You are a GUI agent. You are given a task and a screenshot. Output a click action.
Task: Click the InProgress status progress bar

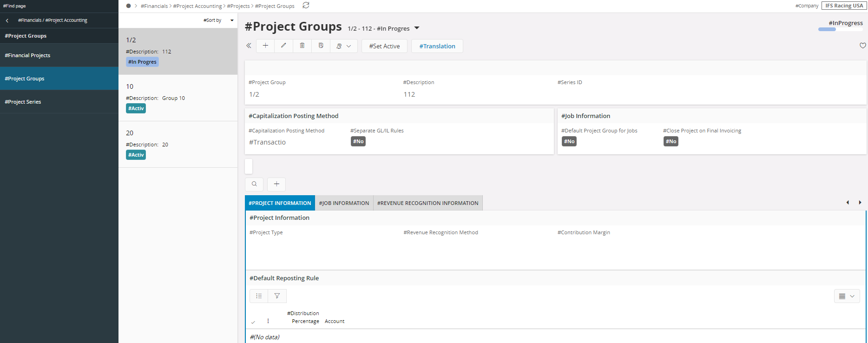coord(840,29)
